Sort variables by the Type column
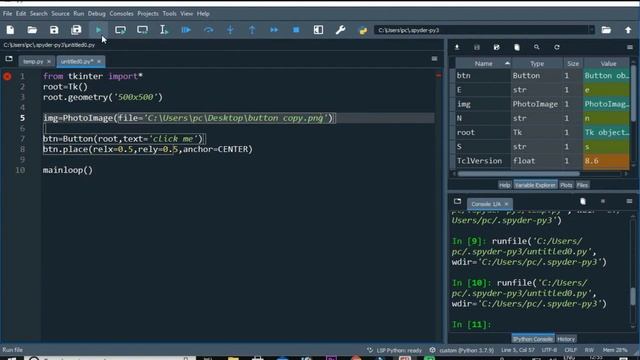The height and width of the screenshot is (360, 640). click(537, 64)
